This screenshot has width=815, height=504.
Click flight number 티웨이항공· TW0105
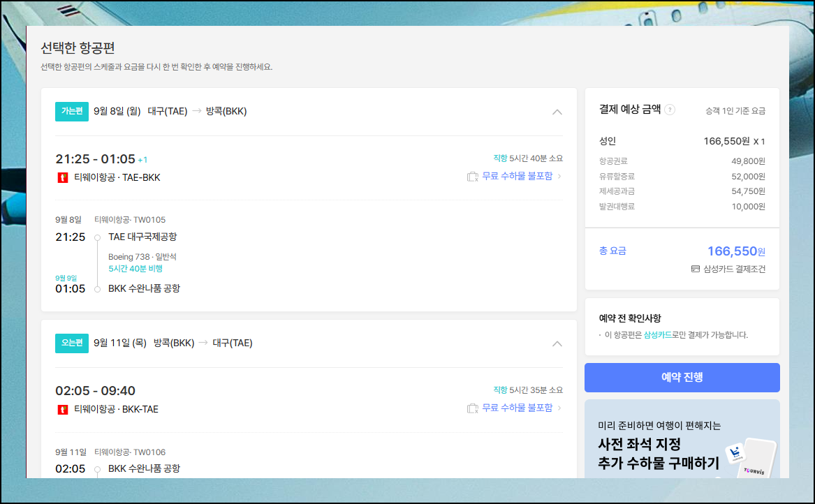point(130,220)
